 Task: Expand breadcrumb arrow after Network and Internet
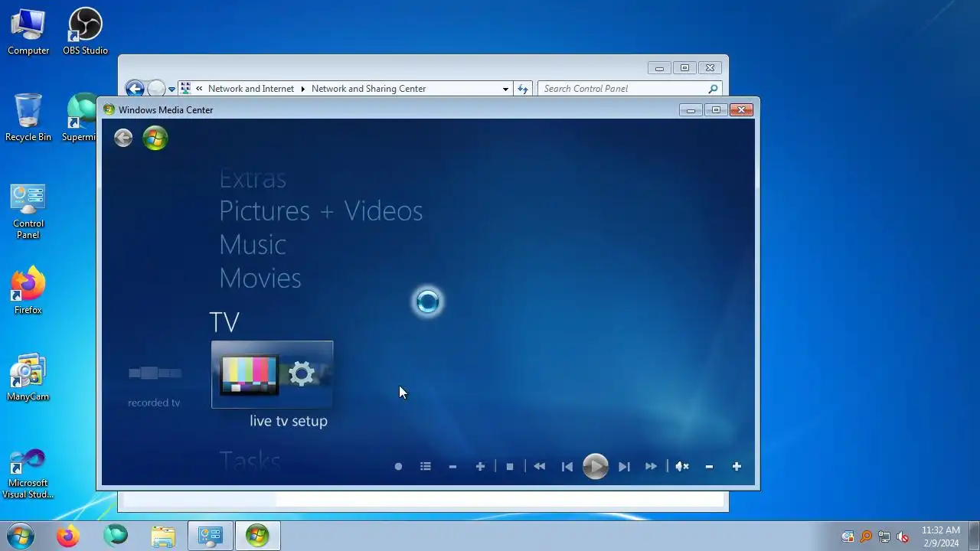pos(303,89)
